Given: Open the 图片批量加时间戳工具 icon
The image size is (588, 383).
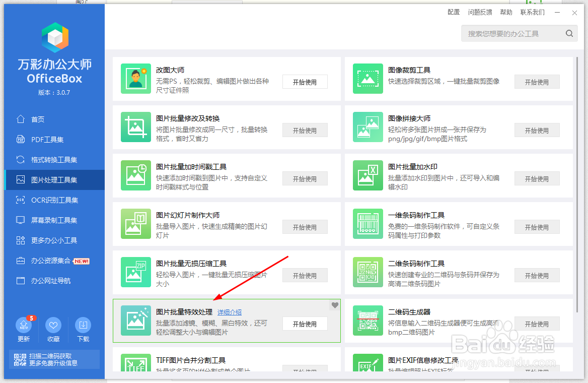Looking at the screenshot, I should (136, 175).
